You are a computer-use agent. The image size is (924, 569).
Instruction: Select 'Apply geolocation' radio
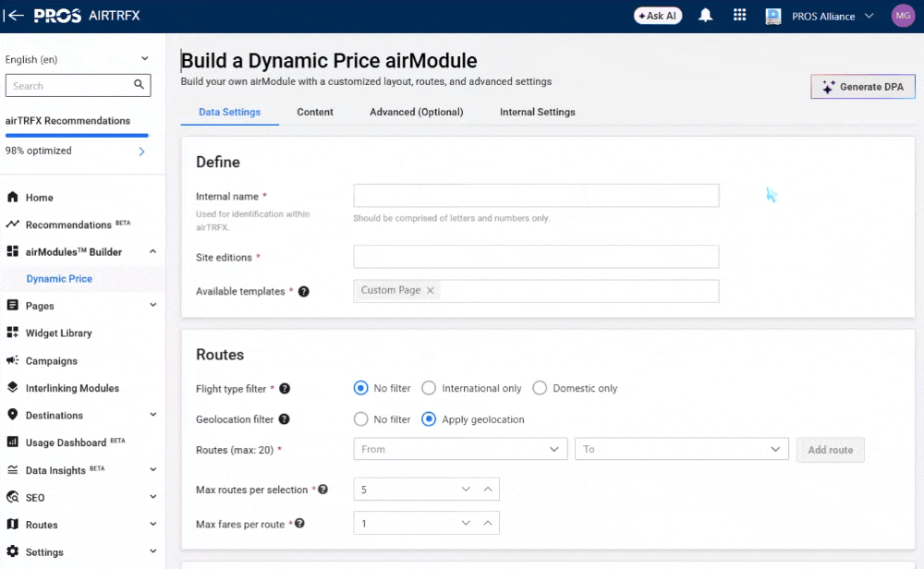click(429, 419)
